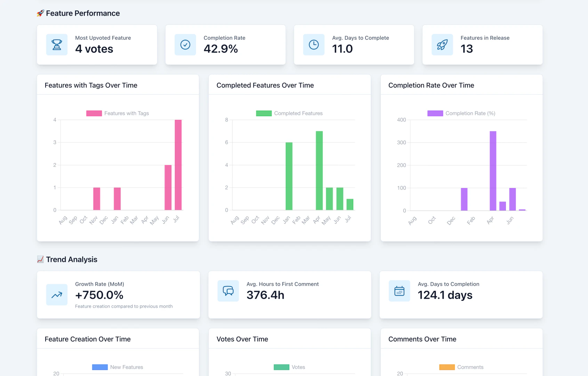This screenshot has width=588, height=376.
Task: Click the rocket emoji in Feature Performance header
Action: pos(40,13)
